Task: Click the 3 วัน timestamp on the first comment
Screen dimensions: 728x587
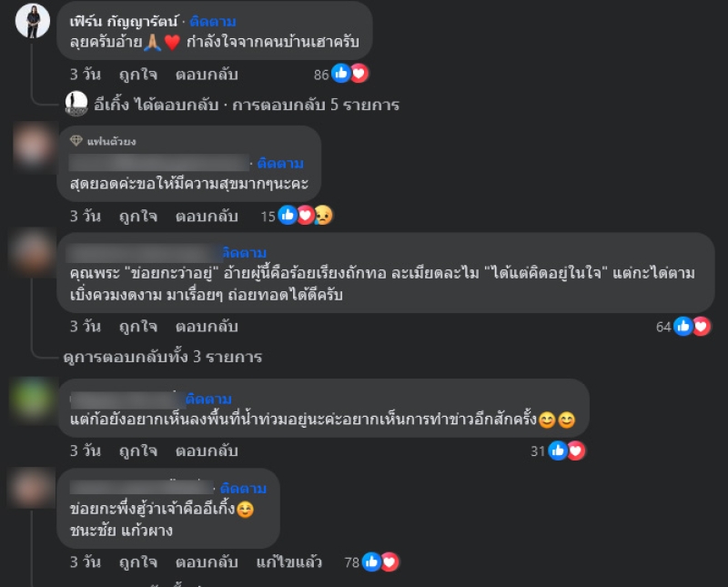Action: [x=86, y=75]
